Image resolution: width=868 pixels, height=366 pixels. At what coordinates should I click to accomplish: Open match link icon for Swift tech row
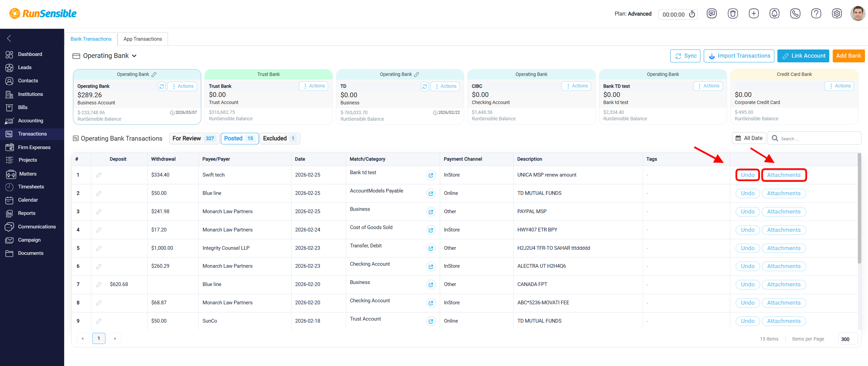431,175
